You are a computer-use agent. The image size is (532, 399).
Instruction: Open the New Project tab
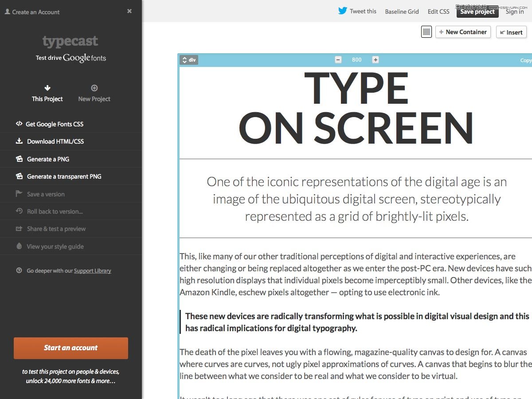click(x=94, y=93)
